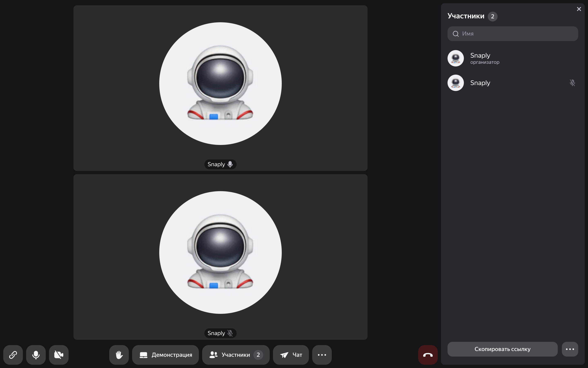588x368 pixels.
Task: Select the bottom video tile with muted mic
Action: [x=220, y=257]
